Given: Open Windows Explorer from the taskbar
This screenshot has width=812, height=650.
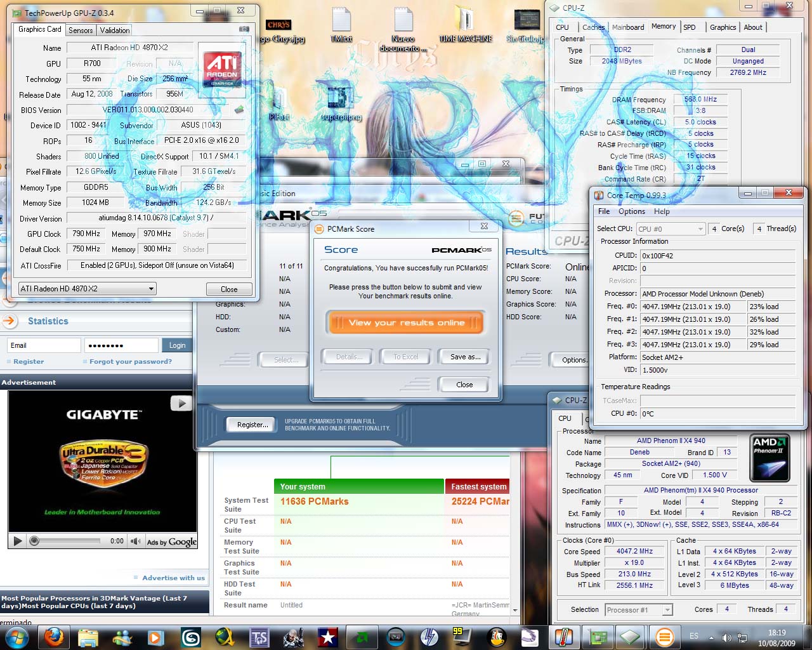Looking at the screenshot, I should pos(88,637).
